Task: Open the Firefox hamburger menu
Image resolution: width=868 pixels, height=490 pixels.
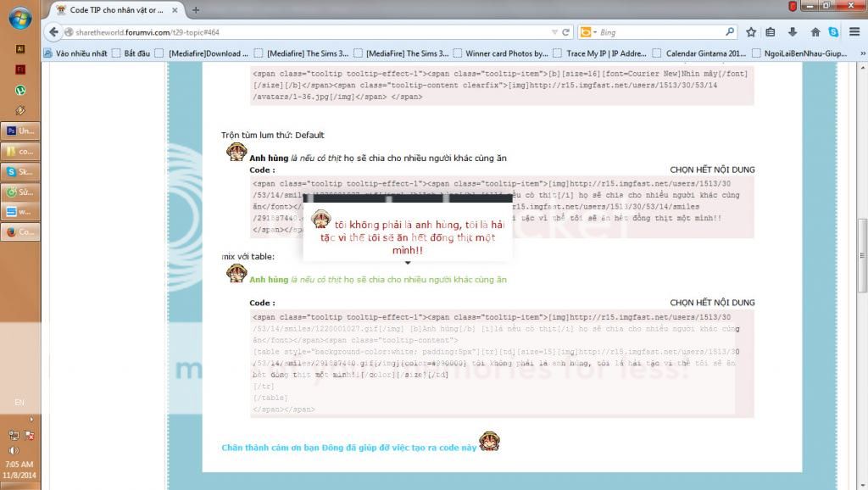Action: click(854, 32)
